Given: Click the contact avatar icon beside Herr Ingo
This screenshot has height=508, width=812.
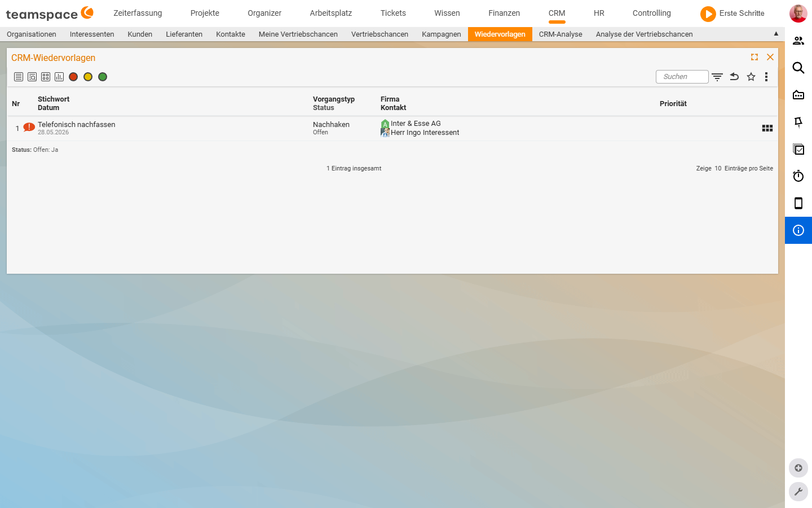Looking at the screenshot, I should click(x=385, y=133).
